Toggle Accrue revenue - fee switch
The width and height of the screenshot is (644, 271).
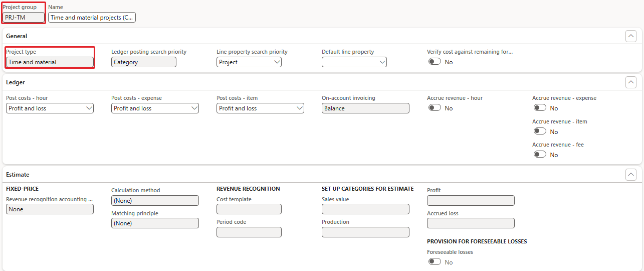(540, 155)
